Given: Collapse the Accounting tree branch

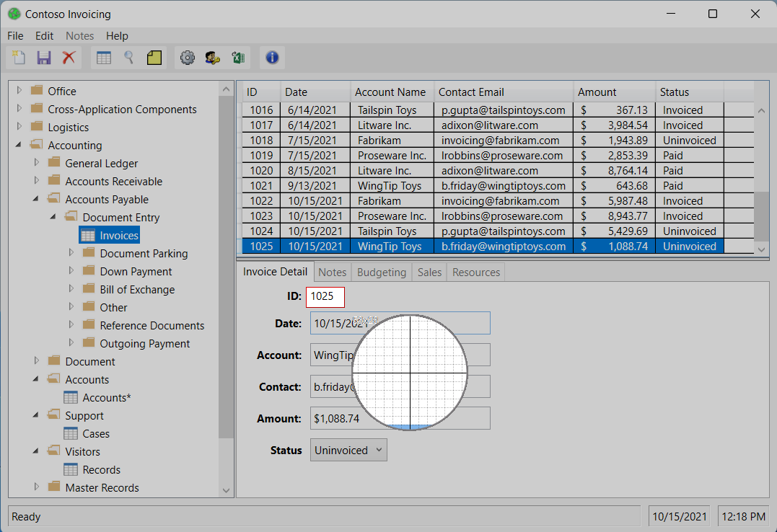Looking at the screenshot, I should point(17,145).
